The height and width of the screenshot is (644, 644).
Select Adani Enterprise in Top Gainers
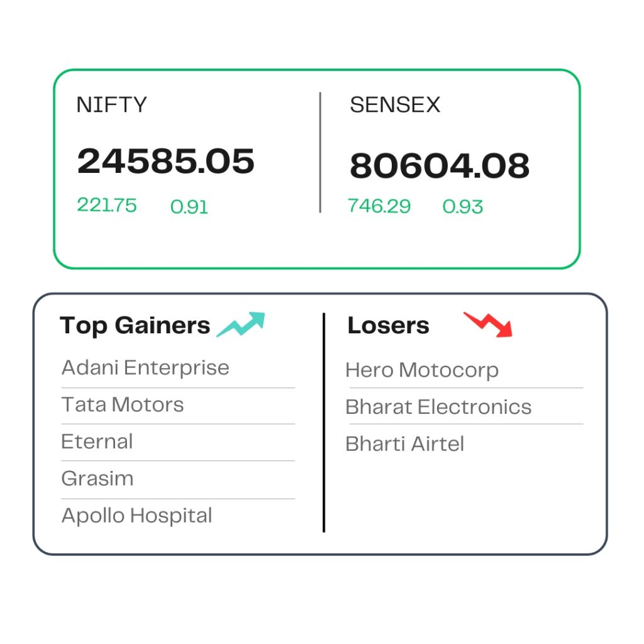point(145,367)
